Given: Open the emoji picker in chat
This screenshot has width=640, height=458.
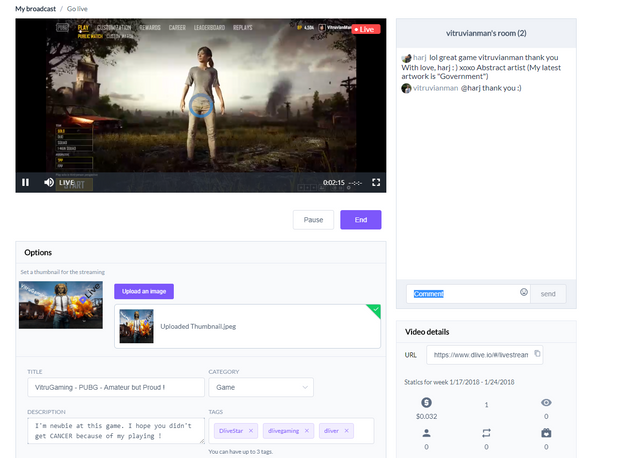Looking at the screenshot, I should (x=524, y=292).
